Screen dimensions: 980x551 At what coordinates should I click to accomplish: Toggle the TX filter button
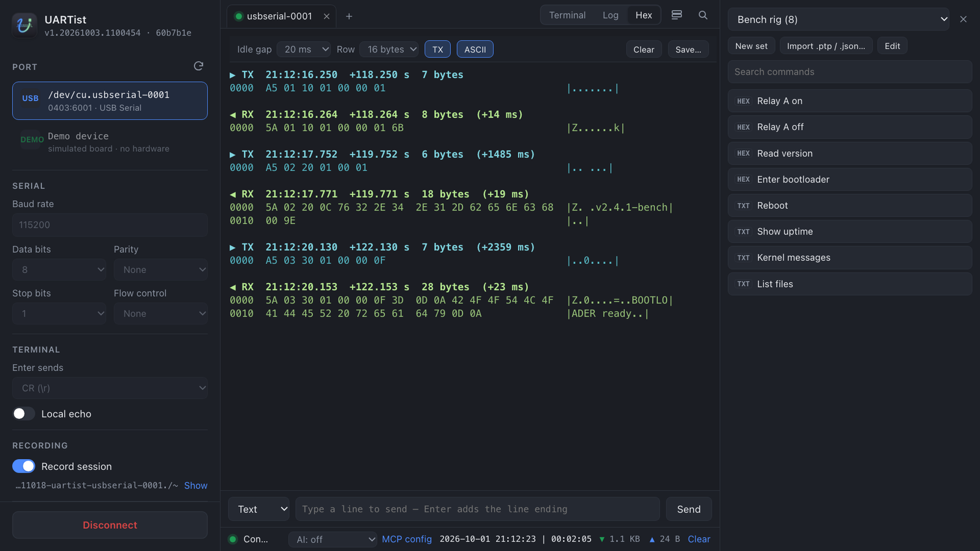(438, 50)
